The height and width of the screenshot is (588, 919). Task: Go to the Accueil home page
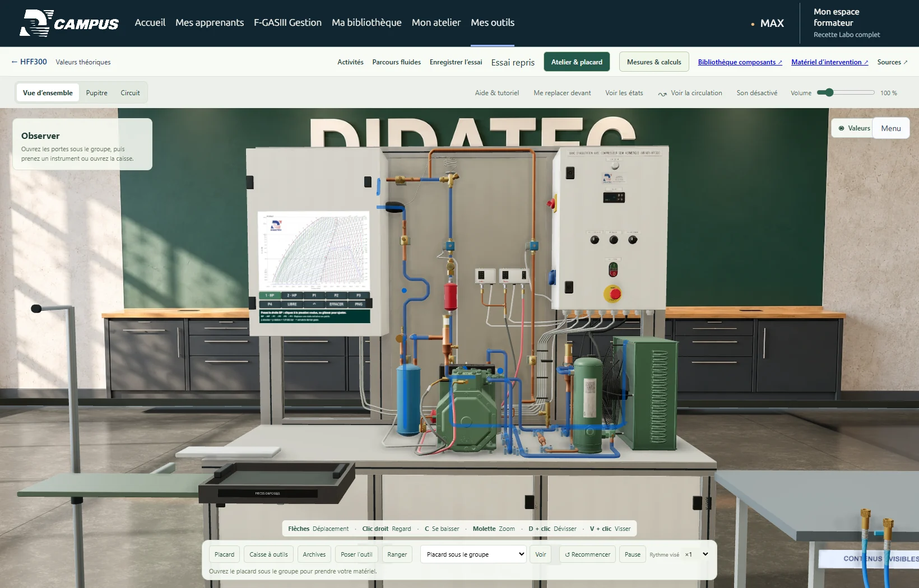pos(150,22)
